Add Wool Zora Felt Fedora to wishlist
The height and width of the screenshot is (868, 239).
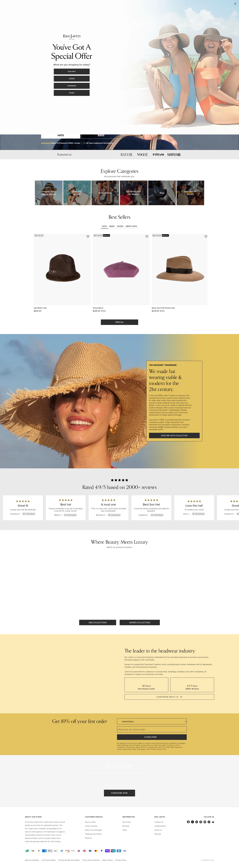click(x=206, y=237)
